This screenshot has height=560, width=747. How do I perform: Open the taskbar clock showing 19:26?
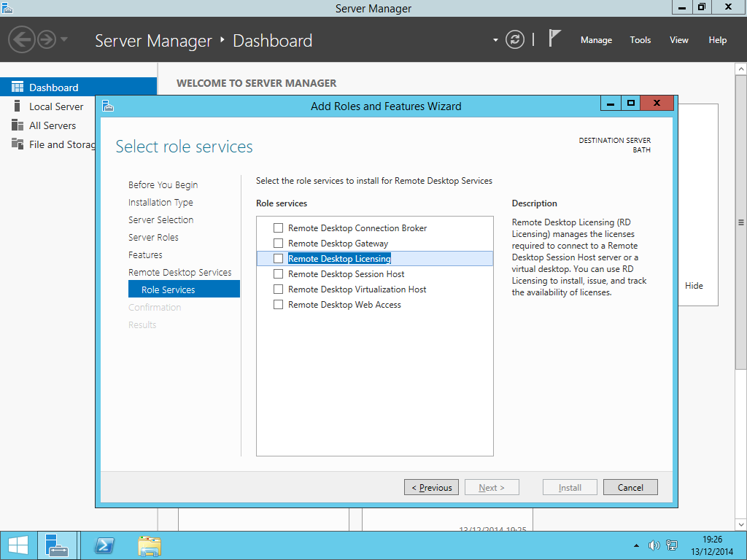(712, 545)
